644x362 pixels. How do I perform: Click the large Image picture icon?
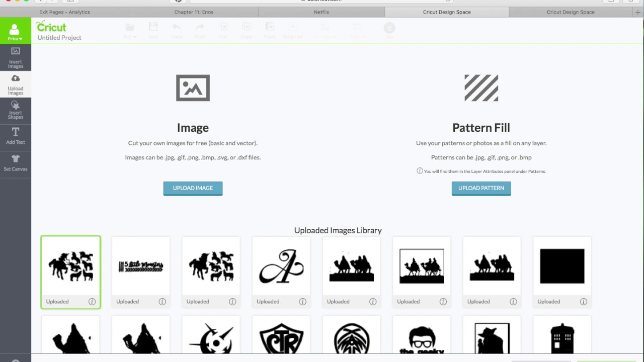click(x=193, y=88)
